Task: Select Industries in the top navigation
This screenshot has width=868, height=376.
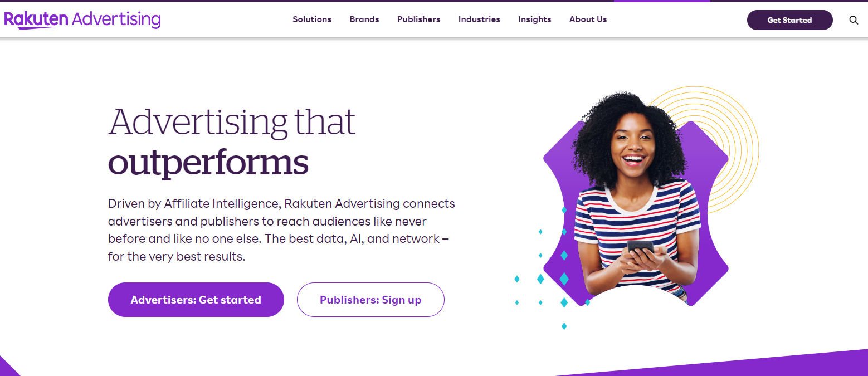Action: 479,19
